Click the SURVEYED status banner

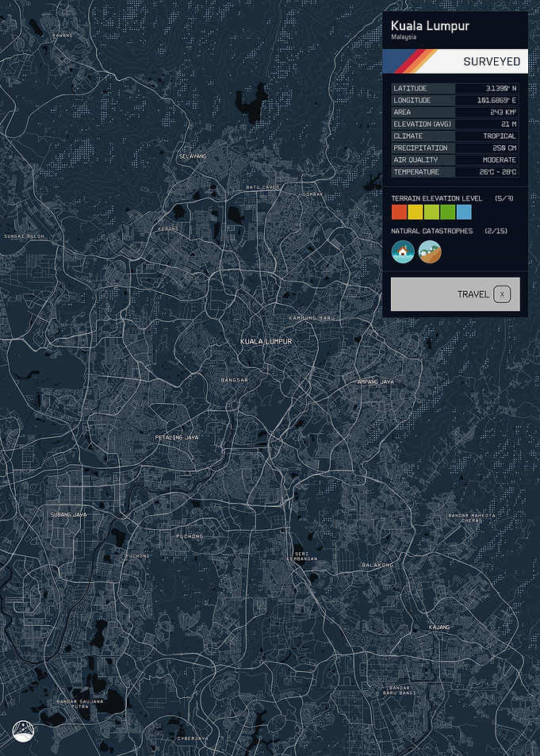[x=455, y=61]
